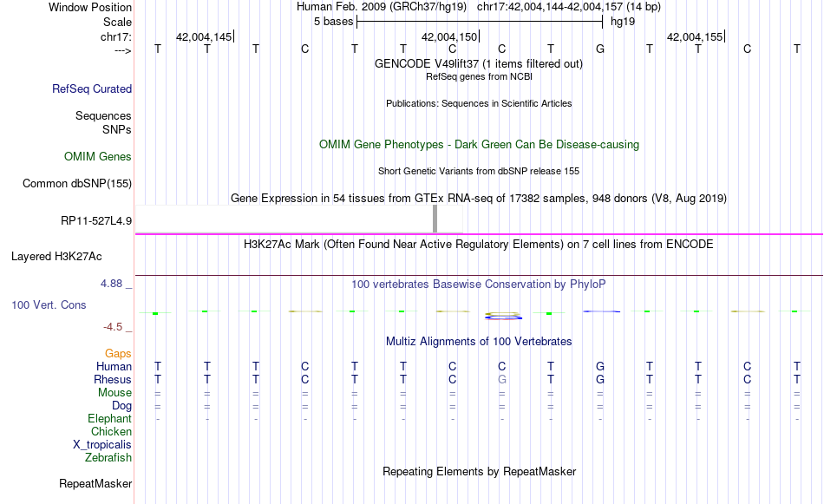The width and height of the screenshot is (824, 504).
Task: Click the blue PhyloP bar under G
Action: tap(601, 311)
